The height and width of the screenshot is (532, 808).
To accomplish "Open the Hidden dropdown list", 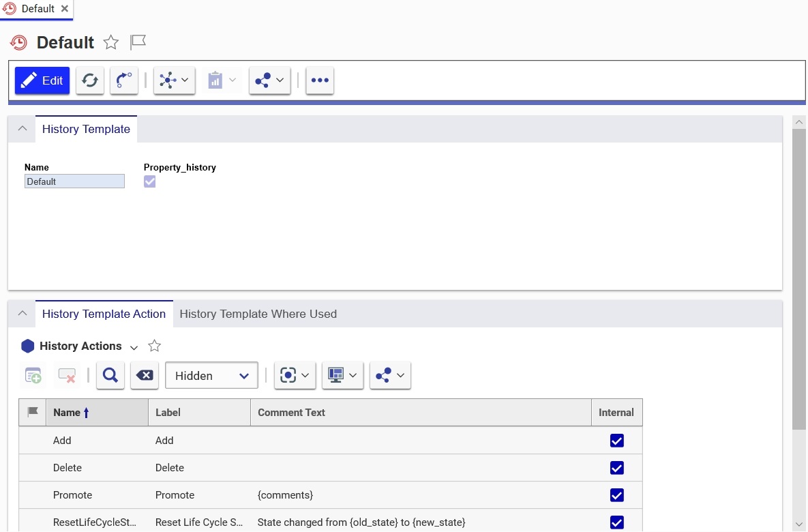I will 211,375.
